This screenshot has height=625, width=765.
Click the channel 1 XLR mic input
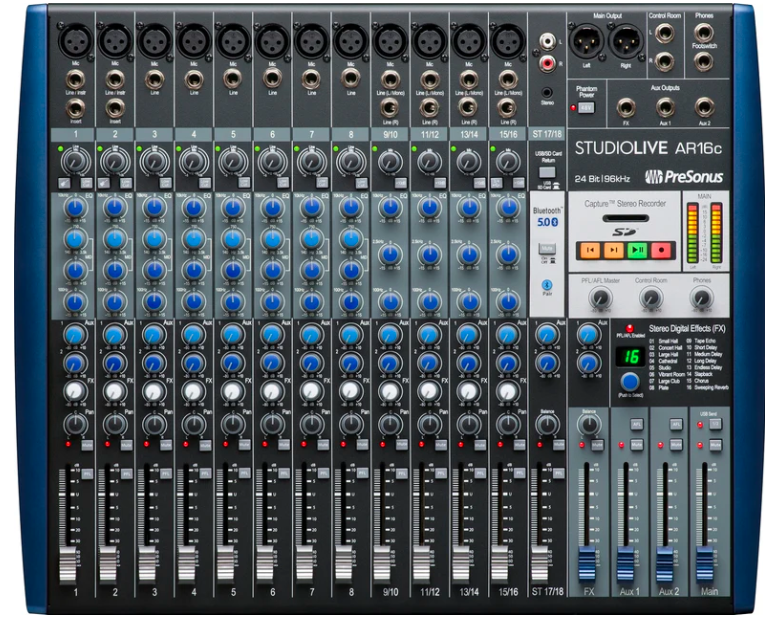[x=76, y=40]
